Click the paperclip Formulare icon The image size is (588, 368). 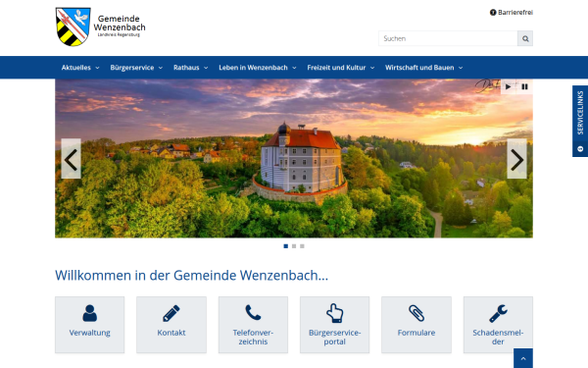(x=416, y=313)
